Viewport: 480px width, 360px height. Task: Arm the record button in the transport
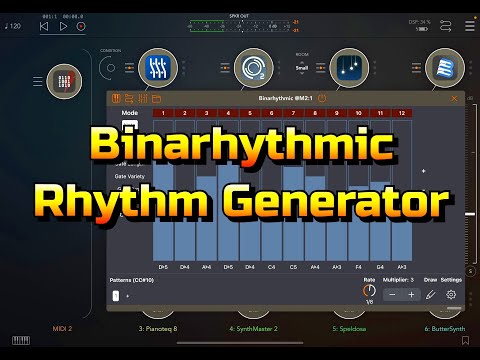[81, 26]
